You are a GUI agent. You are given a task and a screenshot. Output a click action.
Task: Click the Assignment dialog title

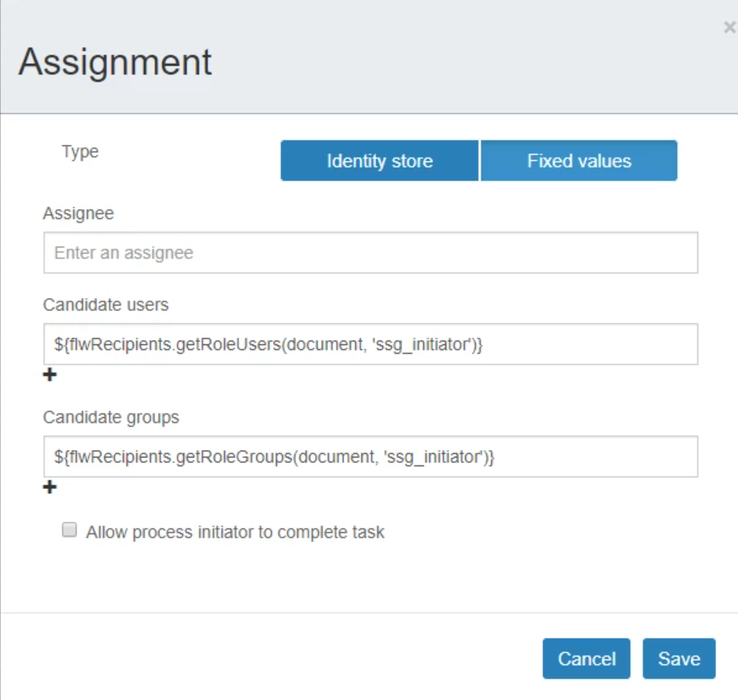coord(115,62)
